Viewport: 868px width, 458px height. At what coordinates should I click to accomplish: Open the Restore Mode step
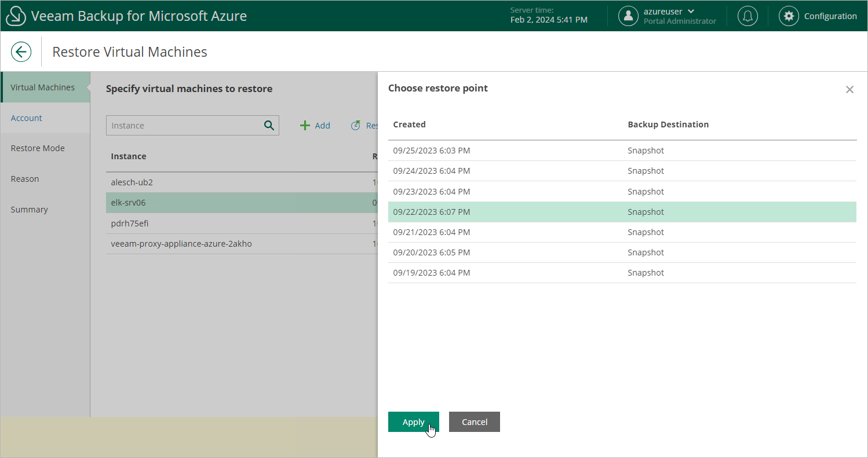(45, 148)
